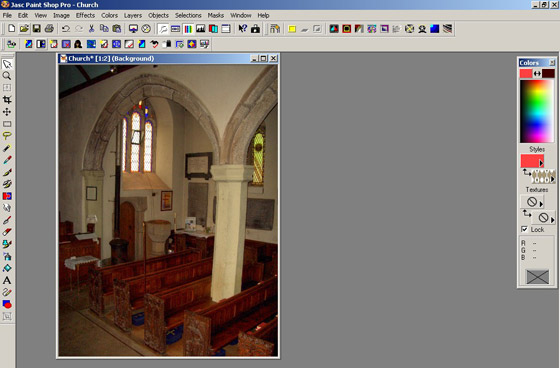Select the Eraser tool
560x368 pixels.
tap(7, 232)
